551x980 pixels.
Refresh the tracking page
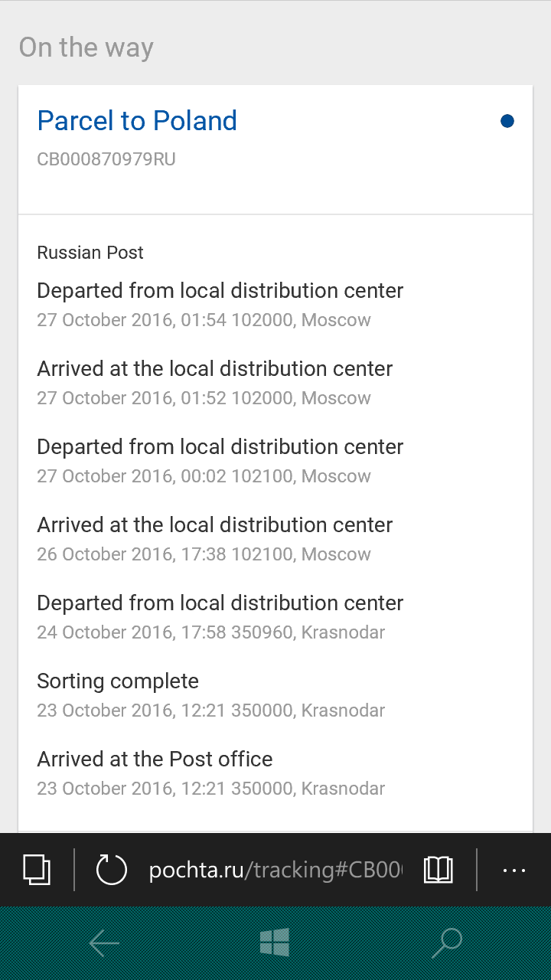tap(111, 870)
